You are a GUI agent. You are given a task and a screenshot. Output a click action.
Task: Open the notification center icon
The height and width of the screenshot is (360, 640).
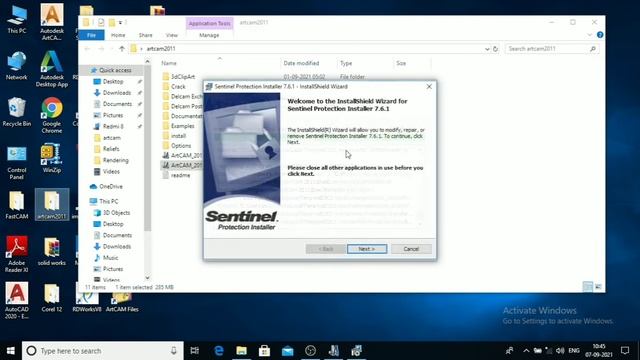pyautogui.click(x=625, y=351)
